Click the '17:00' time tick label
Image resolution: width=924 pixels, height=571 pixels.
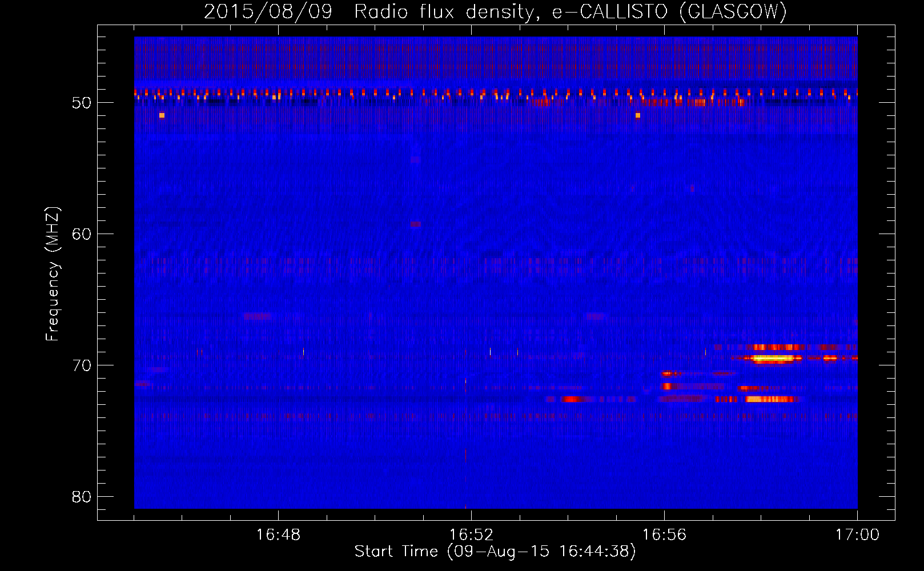857,535
